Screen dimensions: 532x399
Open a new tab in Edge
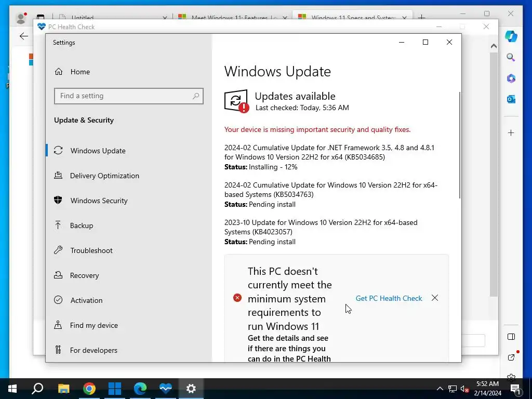point(421,17)
